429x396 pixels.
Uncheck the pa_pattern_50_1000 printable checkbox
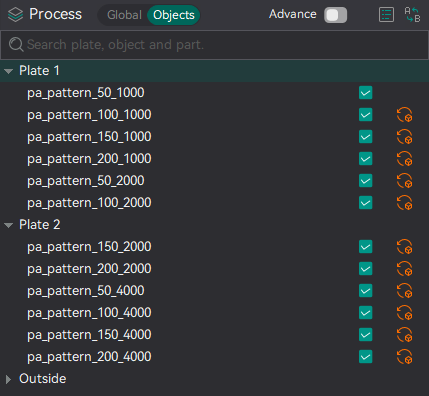point(366,93)
